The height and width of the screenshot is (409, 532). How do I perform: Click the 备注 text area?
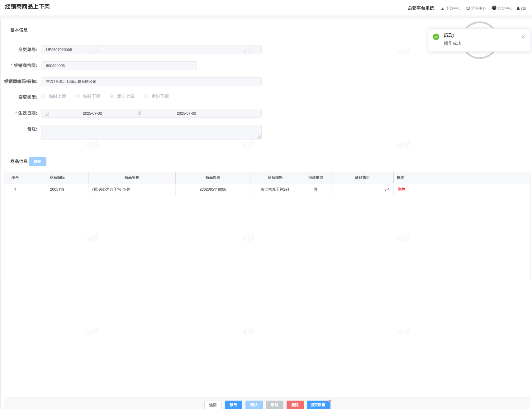pyautogui.click(x=151, y=132)
